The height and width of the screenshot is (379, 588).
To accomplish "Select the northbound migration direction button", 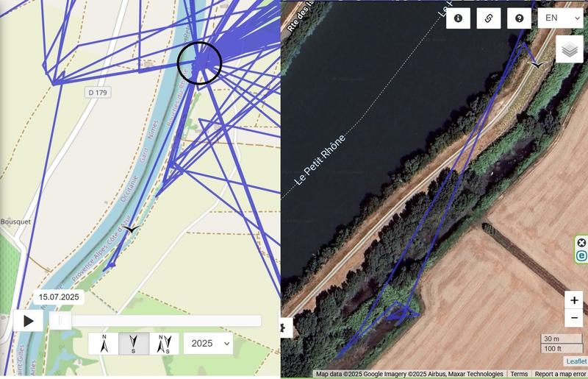I will (104, 344).
